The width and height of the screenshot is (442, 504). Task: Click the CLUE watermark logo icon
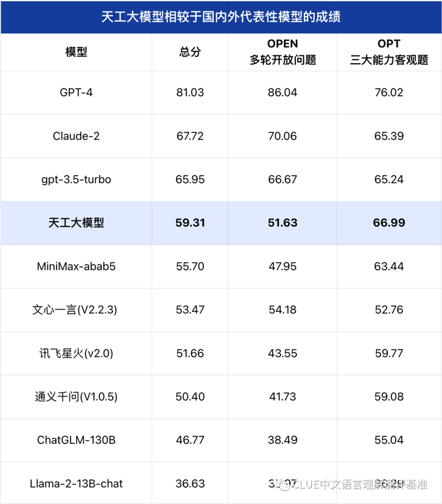coord(284,486)
